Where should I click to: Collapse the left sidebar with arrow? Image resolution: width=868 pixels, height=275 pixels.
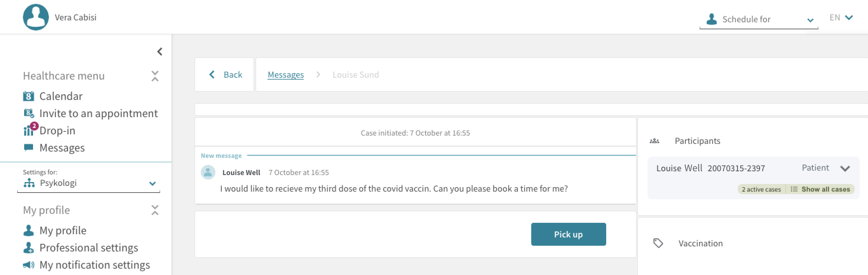tap(160, 52)
